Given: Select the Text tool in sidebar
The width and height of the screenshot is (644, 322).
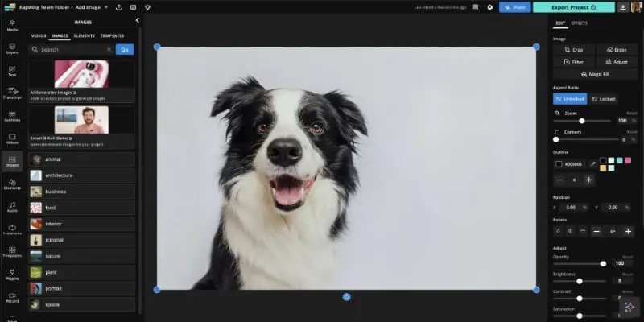Looking at the screenshot, I should (12, 71).
